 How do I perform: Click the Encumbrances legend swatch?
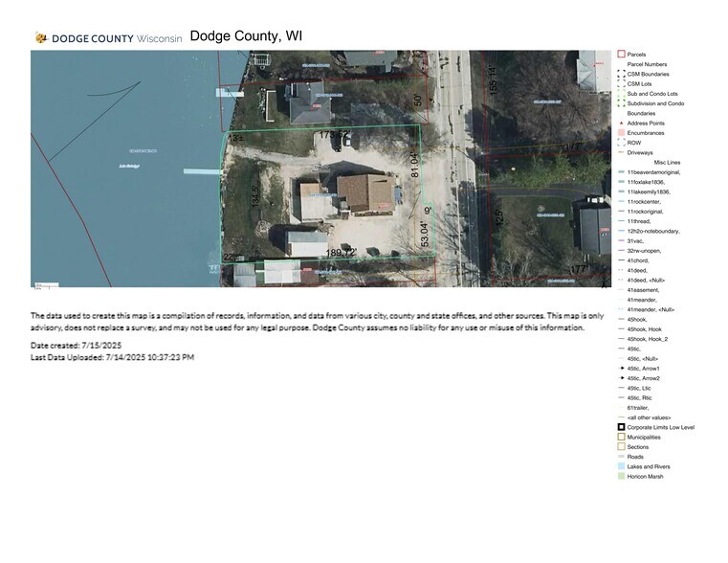point(621,133)
